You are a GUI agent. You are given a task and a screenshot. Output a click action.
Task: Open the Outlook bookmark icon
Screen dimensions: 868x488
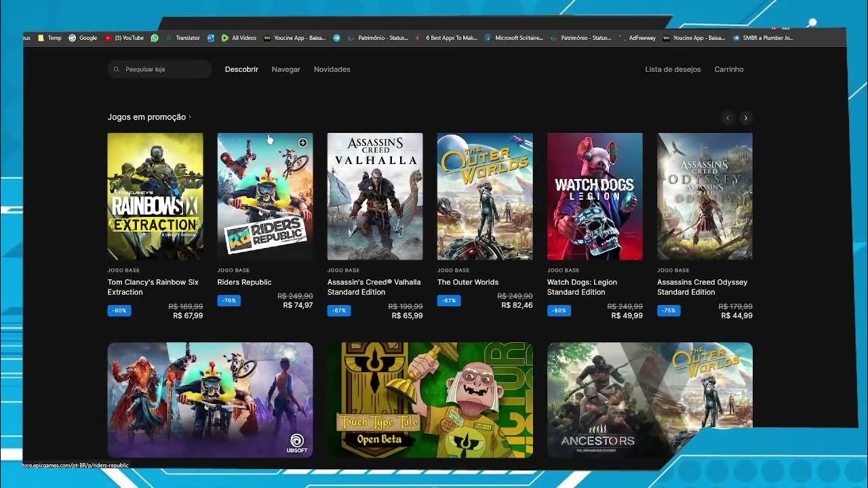211,38
